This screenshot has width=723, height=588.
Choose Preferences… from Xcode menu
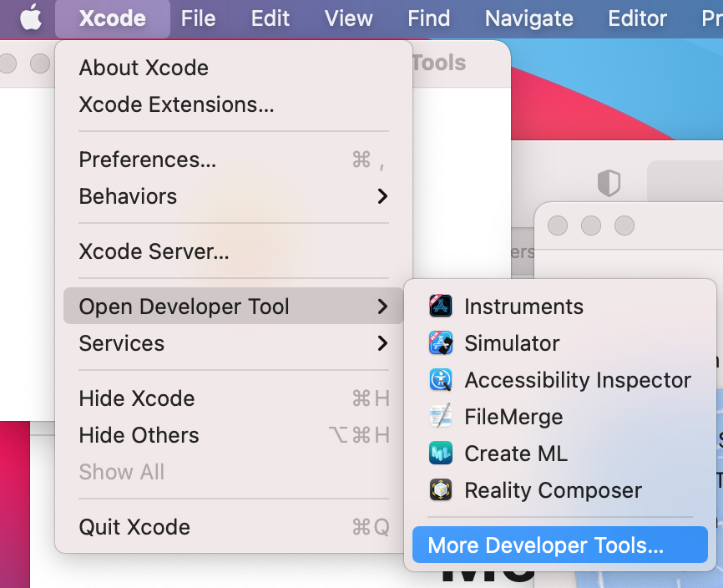[148, 160]
